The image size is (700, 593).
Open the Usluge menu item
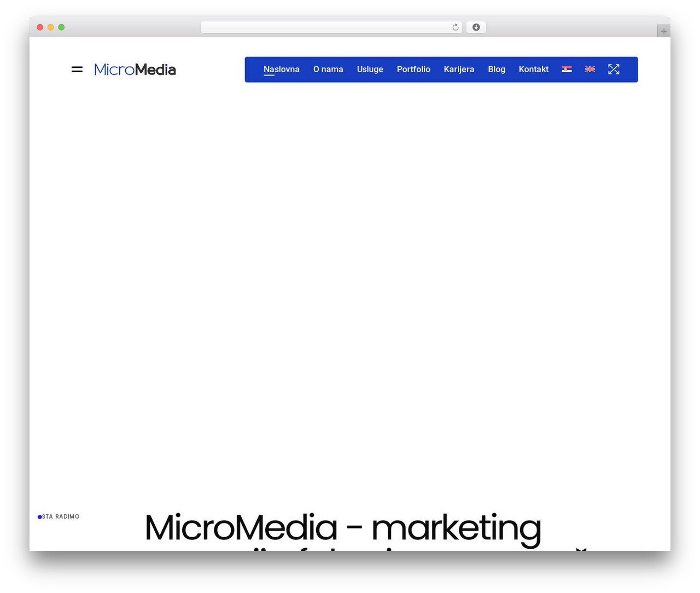[370, 69]
